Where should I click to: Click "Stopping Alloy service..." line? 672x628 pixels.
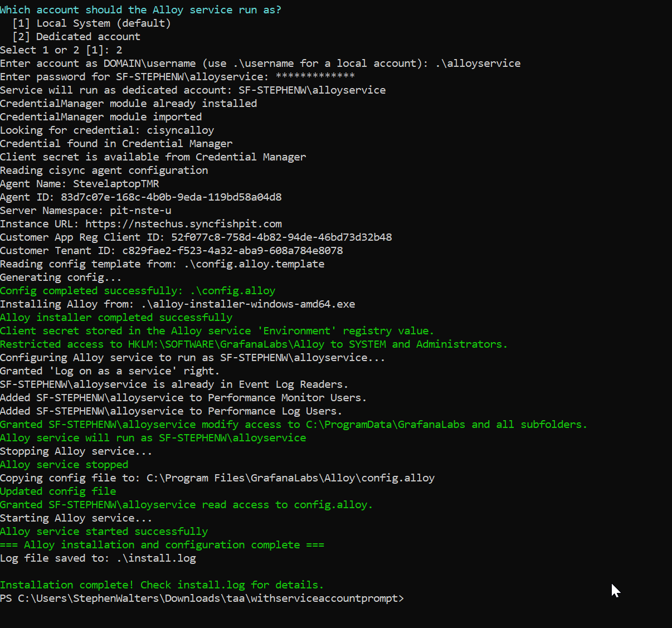pos(76,451)
